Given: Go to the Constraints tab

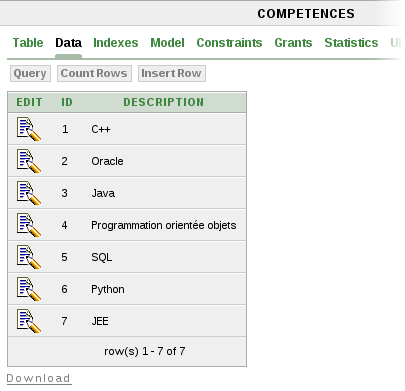Looking at the screenshot, I should click(229, 43).
